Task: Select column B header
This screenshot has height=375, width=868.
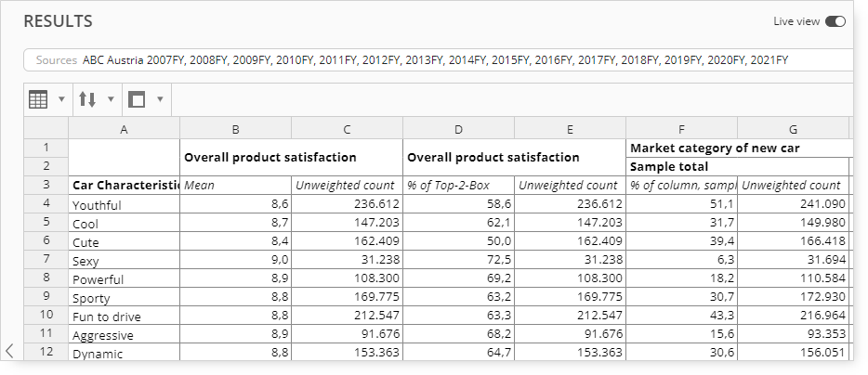Action: point(235,129)
